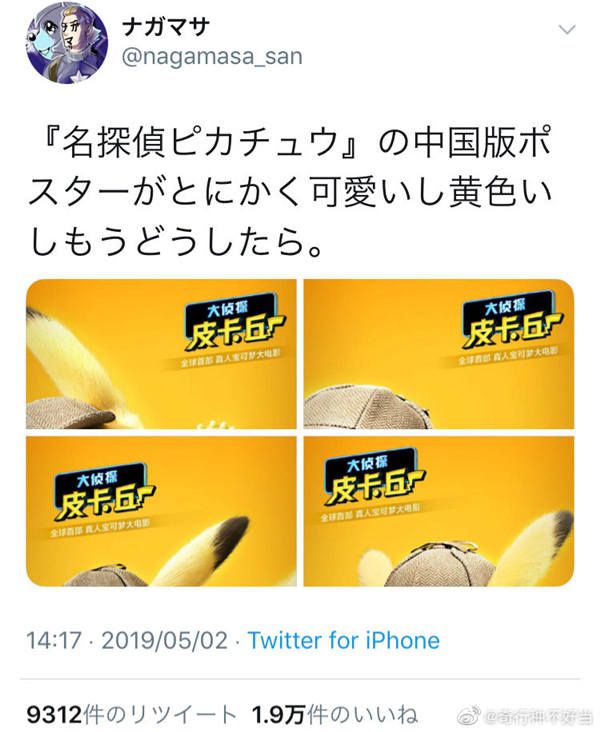
Task: Open the nagamasa_san profile avatar
Action: [68, 42]
